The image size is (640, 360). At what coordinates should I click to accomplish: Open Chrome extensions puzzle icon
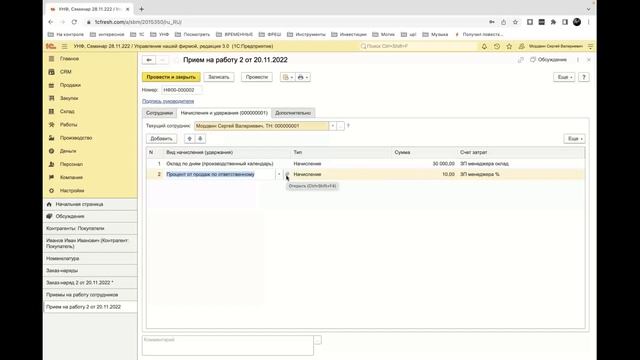553,22
